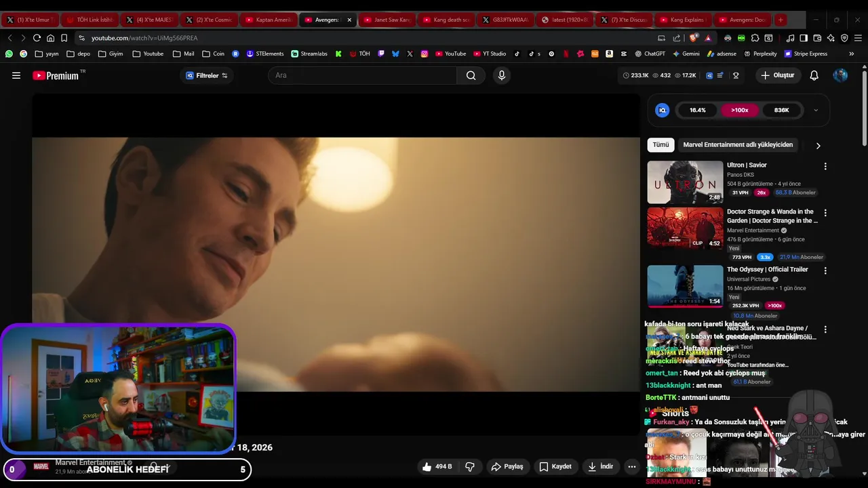Open the Coin bookmarks folder
The height and width of the screenshot is (488, 868).
[x=214, y=54]
